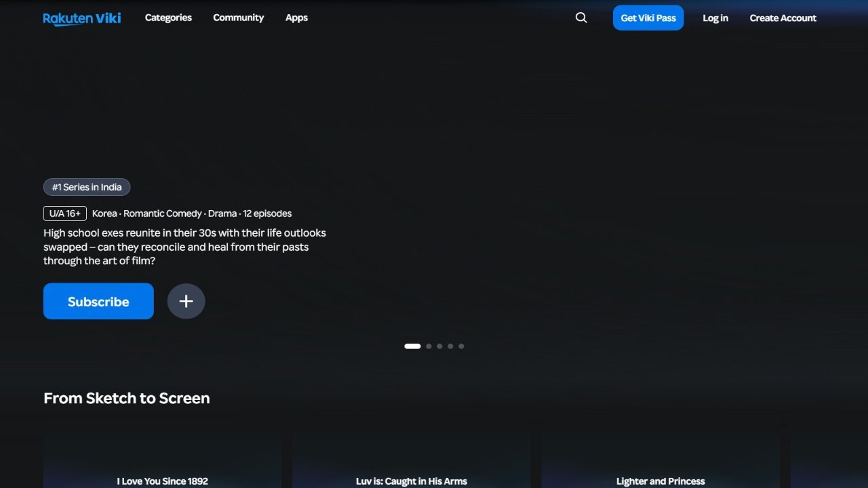Click Create Account link

783,18
